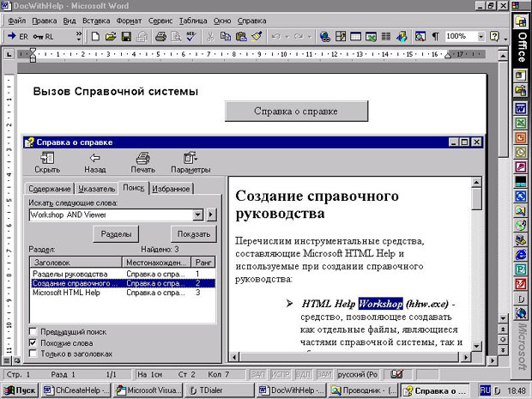The image size is (532, 399).
Task: Open Undo history dropdown arrow
Action: (x=287, y=36)
